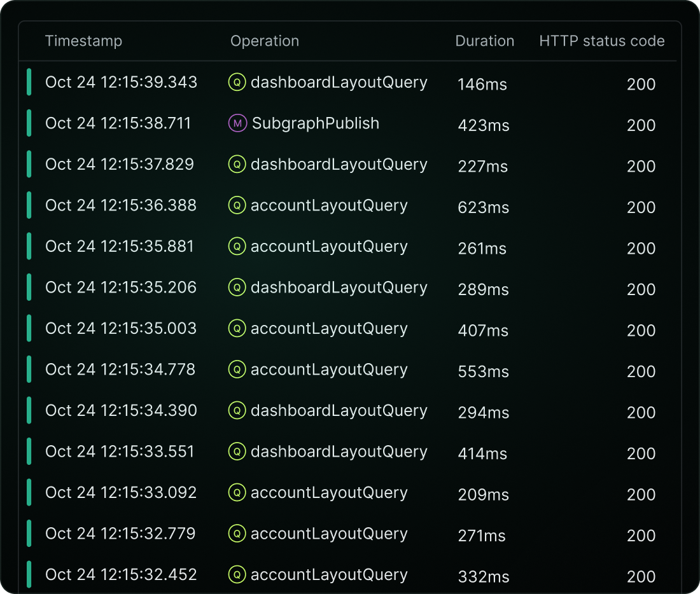Select timestamp Oct 24 12:15:33.092

coord(121,493)
